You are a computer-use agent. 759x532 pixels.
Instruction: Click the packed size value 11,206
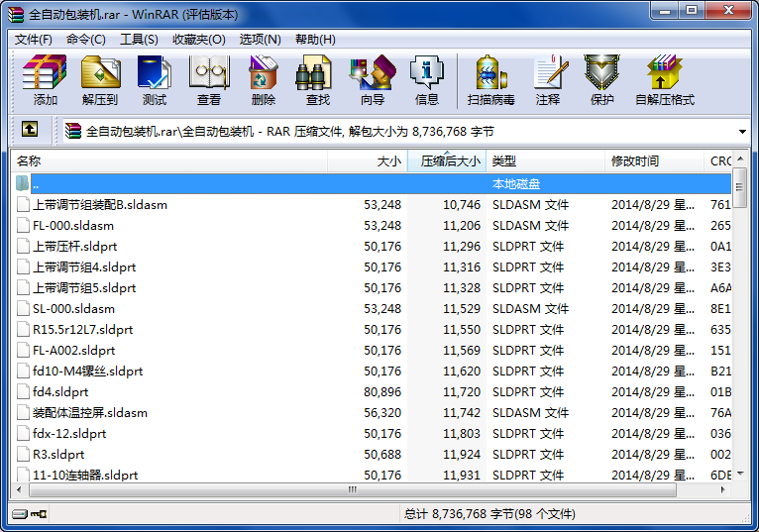(x=462, y=226)
